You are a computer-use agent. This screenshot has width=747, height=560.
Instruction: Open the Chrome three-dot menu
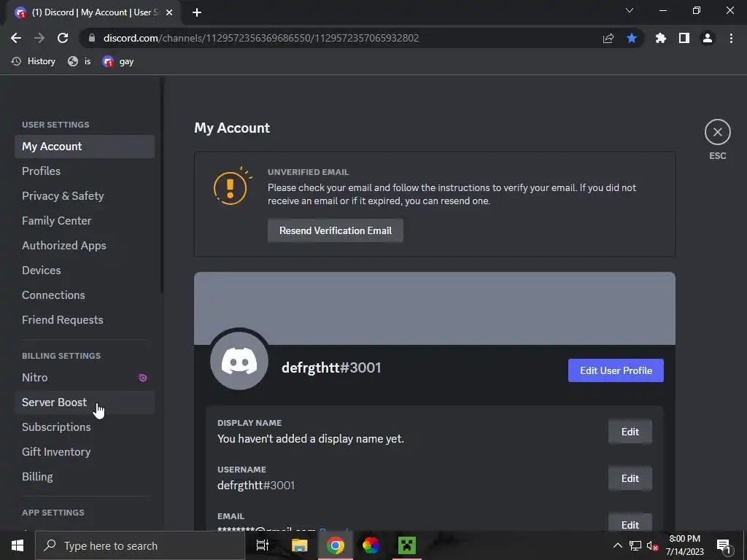tap(731, 38)
